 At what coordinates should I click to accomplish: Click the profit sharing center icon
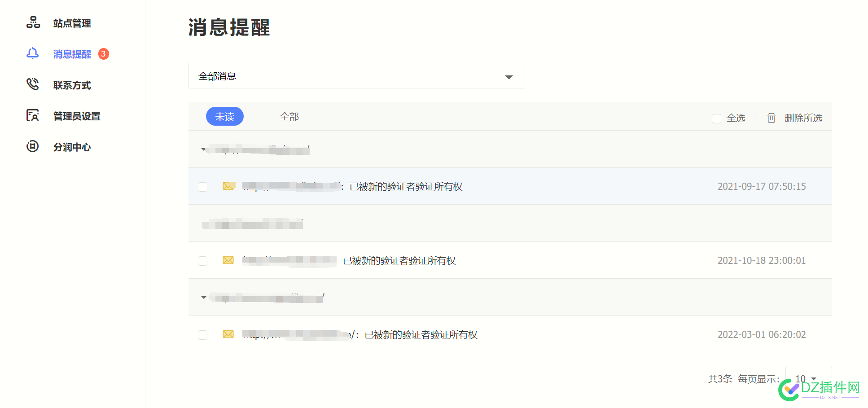tap(33, 146)
